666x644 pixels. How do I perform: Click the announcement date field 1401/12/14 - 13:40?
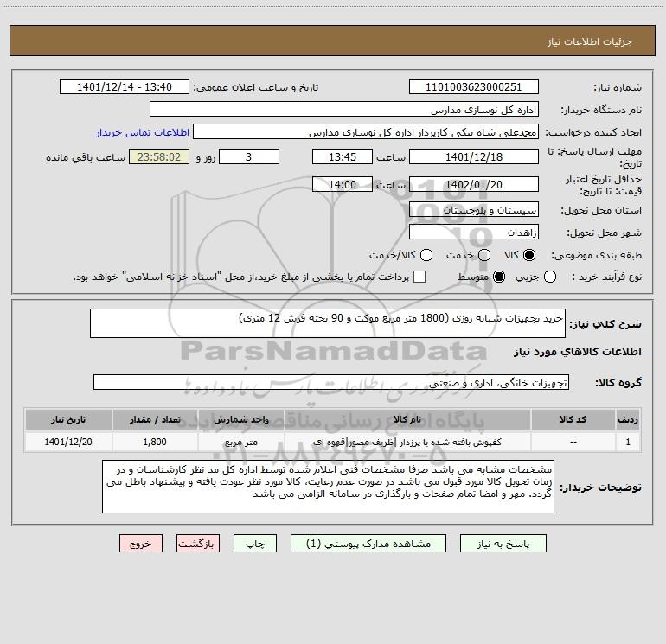(x=125, y=86)
